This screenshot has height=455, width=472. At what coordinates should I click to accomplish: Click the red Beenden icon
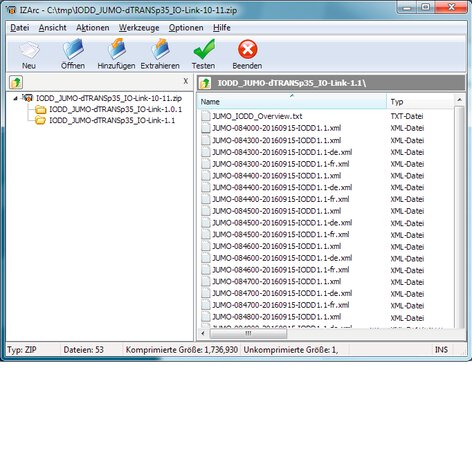(247, 49)
